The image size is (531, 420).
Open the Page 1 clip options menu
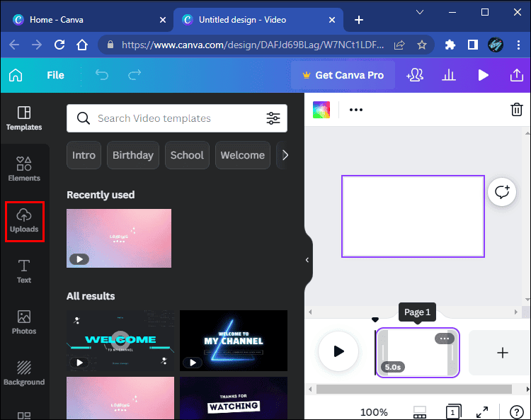coord(444,339)
